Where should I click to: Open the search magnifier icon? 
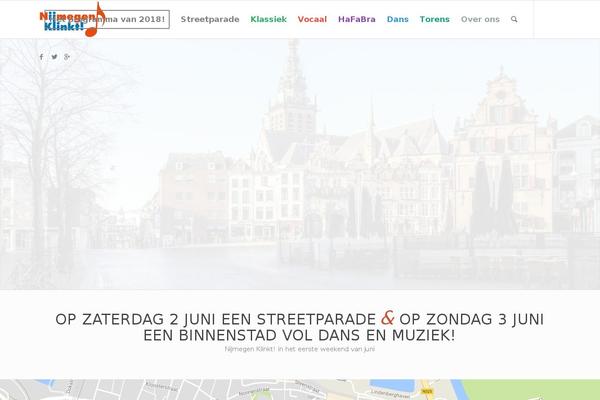pos(514,19)
